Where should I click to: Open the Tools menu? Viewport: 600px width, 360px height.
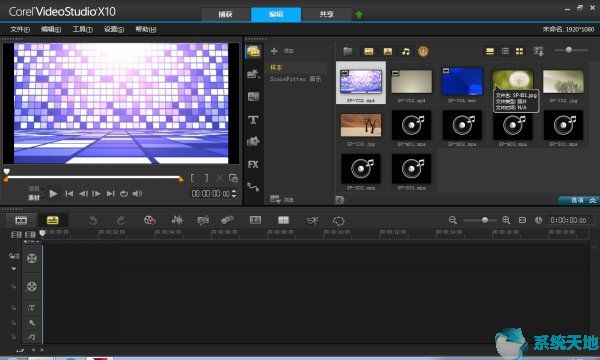tap(83, 29)
